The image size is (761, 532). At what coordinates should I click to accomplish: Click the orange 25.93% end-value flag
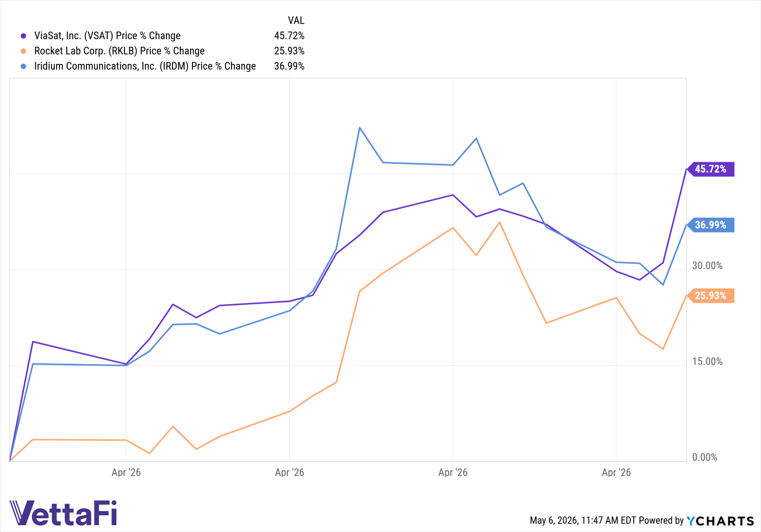710,296
